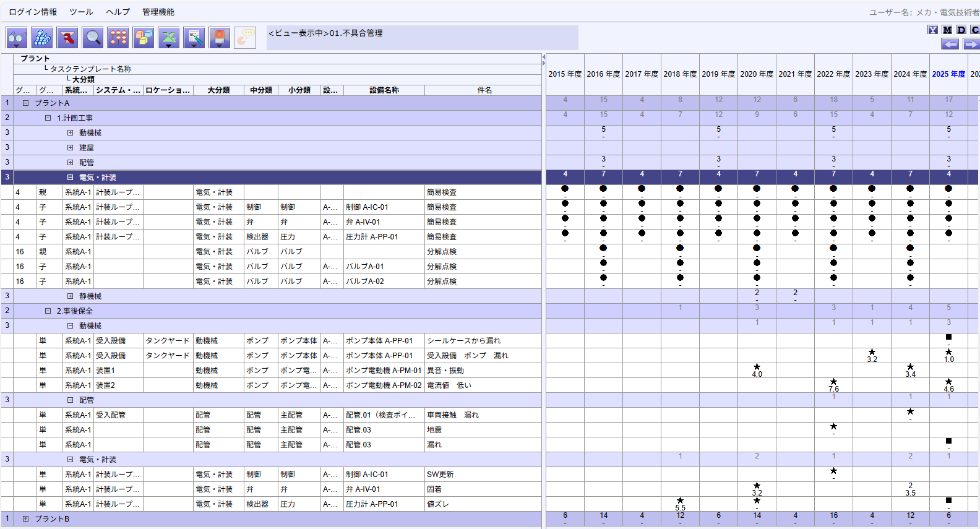Click the green Excel export icon

click(x=169, y=38)
